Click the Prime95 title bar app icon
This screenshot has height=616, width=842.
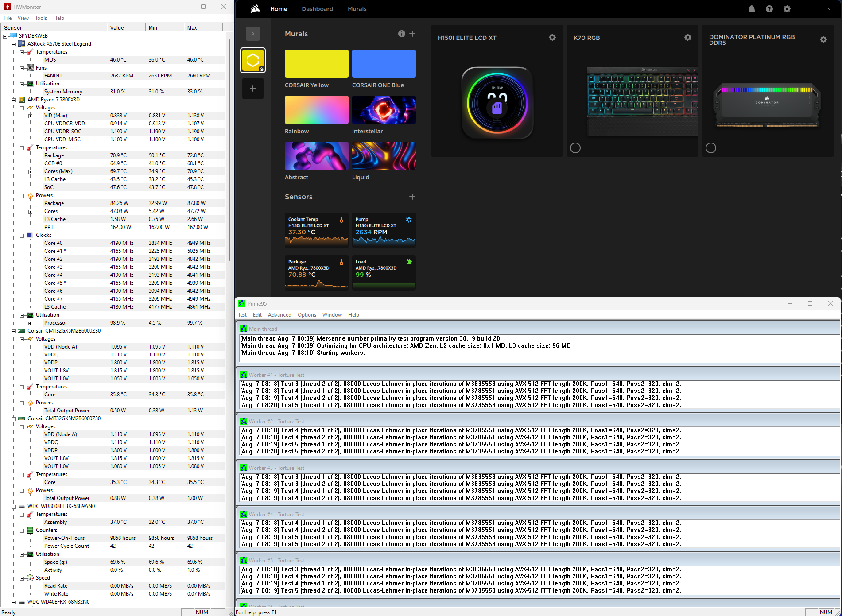(x=242, y=303)
